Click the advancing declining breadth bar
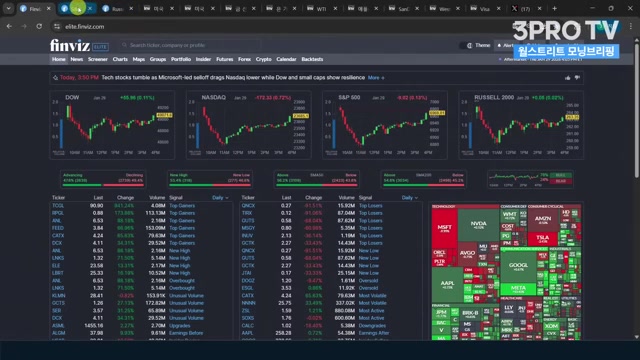The image size is (640, 360). click(103, 179)
